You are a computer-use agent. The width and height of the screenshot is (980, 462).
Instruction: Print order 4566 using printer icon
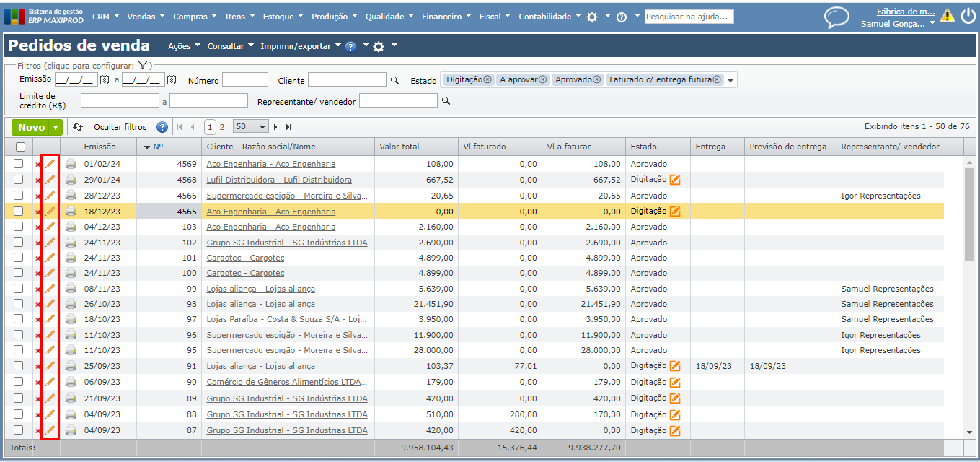coord(71,196)
